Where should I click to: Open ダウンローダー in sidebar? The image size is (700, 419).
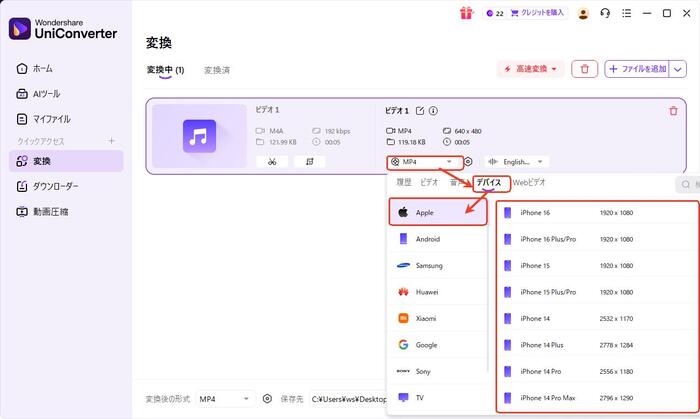[47, 186]
